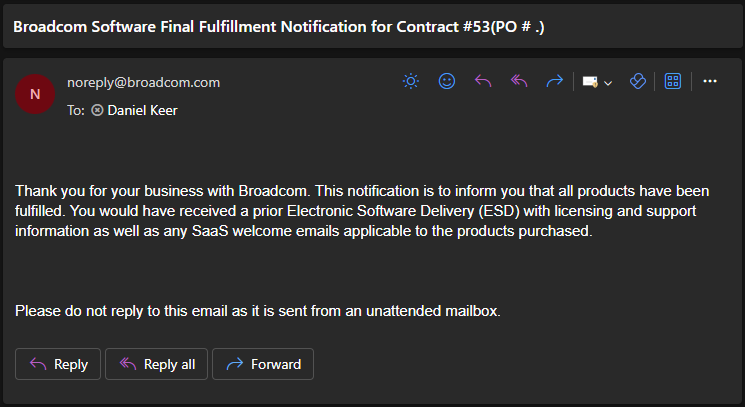Click the envelope with shield icon

pyautogui.click(x=590, y=82)
